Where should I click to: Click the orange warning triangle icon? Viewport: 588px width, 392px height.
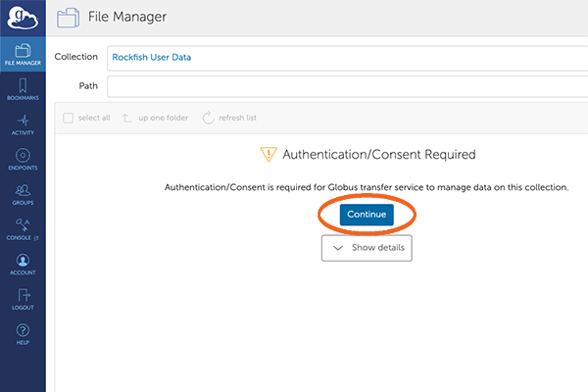coord(269,154)
